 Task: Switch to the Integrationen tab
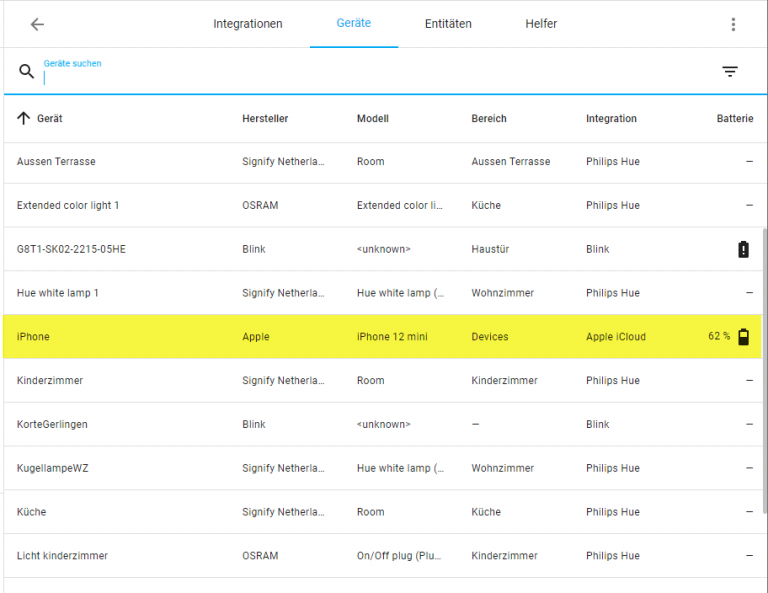click(x=248, y=24)
